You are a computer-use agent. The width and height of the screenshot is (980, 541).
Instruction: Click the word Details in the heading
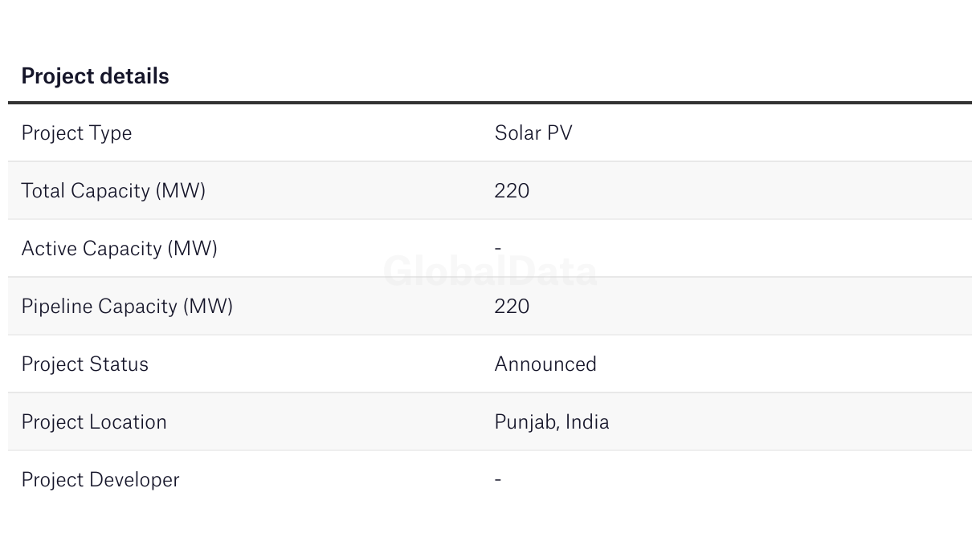[x=132, y=76]
